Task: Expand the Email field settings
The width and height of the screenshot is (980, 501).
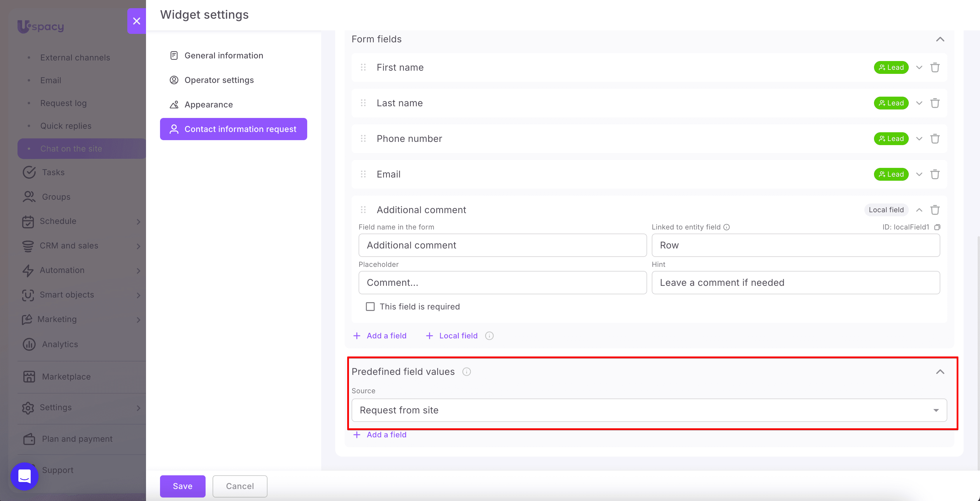Action: click(x=919, y=174)
